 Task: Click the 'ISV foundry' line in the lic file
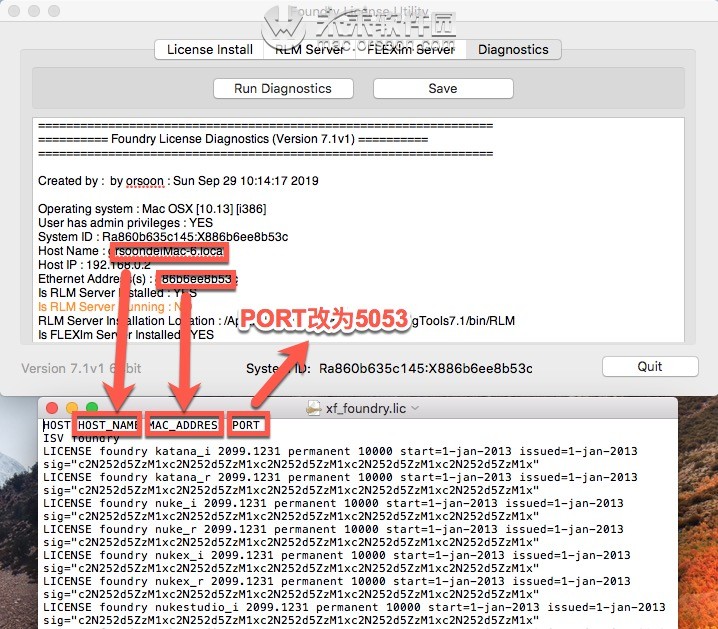[x=81, y=439]
